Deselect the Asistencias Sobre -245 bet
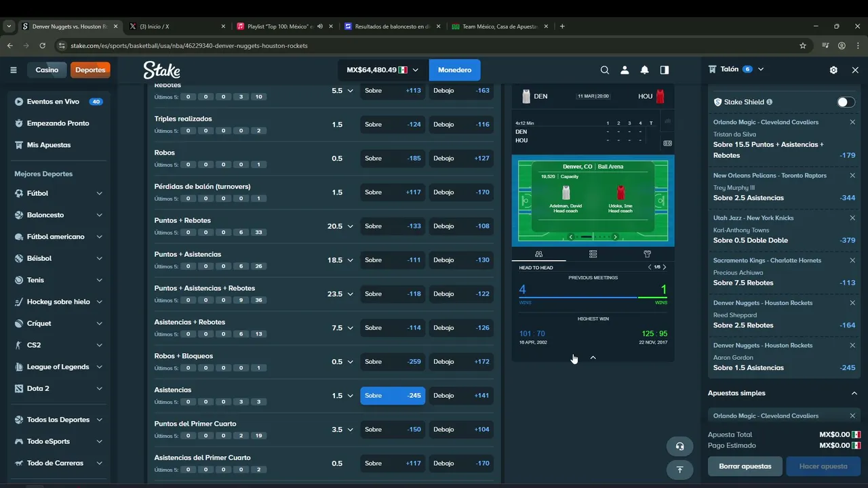This screenshot has width=868, height=488. pos(393,396)
